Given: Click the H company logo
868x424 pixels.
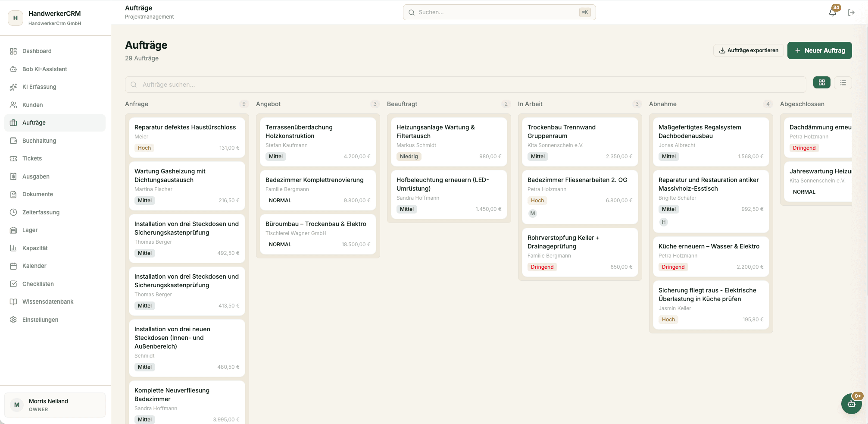Looking at the screenshot, I should click(16, 18).
